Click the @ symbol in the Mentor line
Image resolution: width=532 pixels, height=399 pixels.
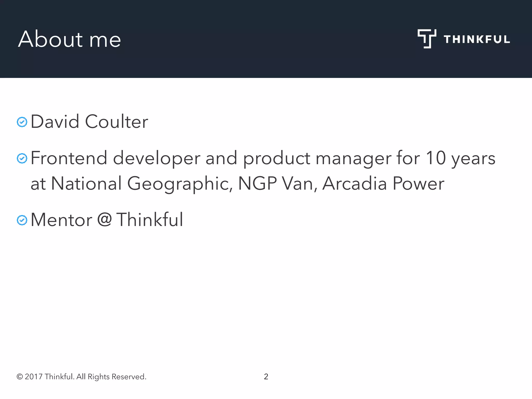104,220
